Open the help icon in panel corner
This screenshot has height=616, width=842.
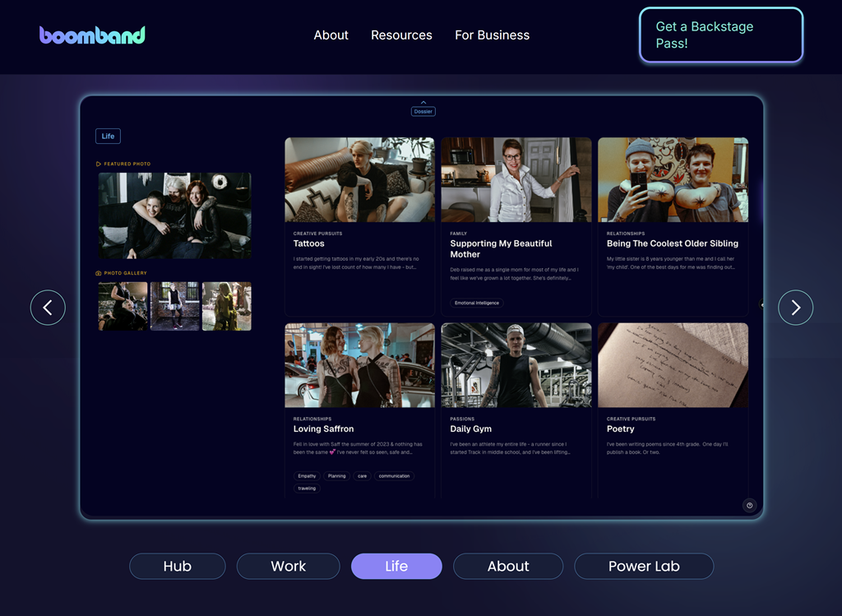tap(749, 506)
